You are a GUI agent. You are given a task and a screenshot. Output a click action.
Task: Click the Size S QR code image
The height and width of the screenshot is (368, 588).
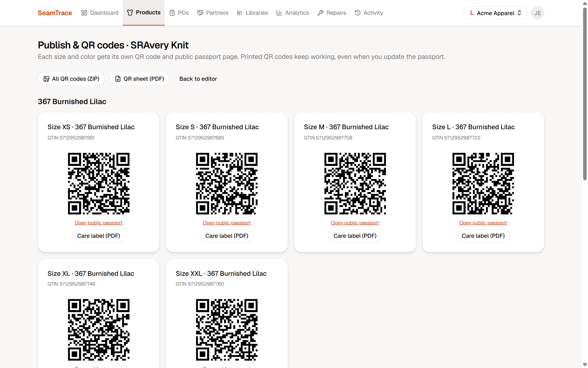[227, 184]
